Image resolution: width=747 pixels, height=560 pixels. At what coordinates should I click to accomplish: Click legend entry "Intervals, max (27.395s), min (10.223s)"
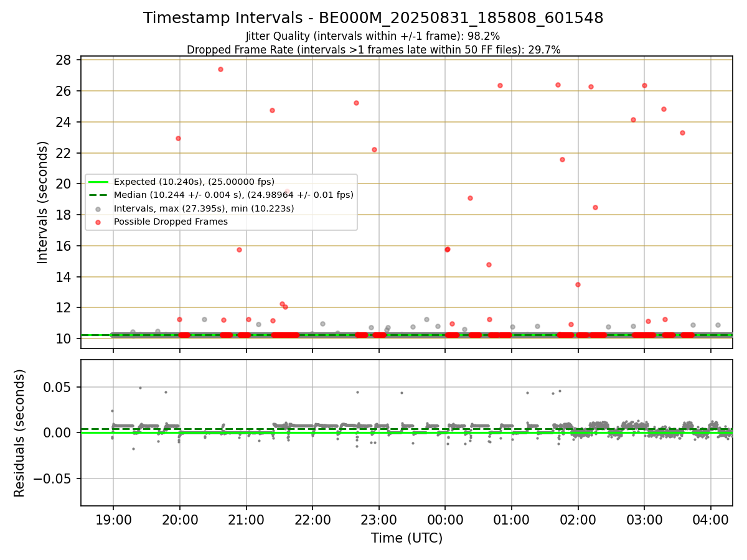[x=204, y=208]
